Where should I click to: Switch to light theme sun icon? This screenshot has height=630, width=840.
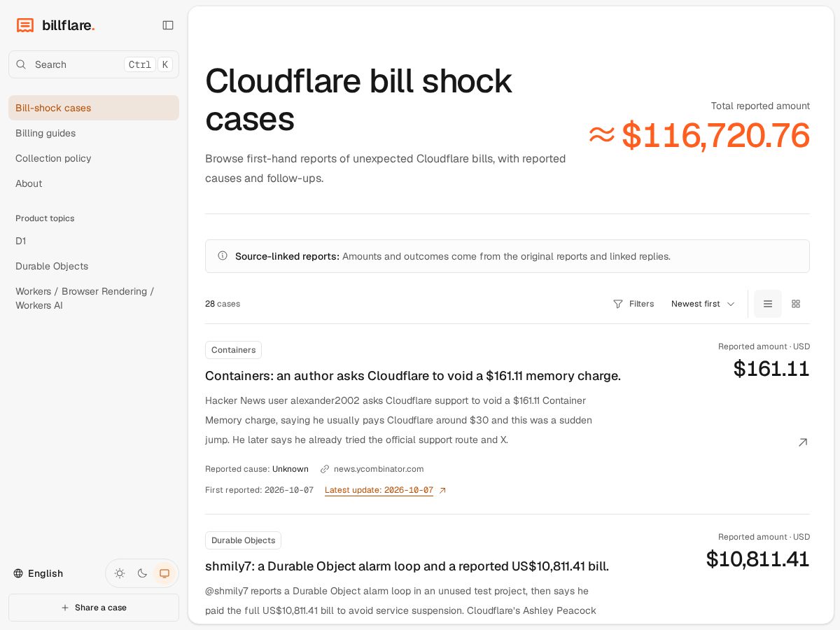[120, 573]
